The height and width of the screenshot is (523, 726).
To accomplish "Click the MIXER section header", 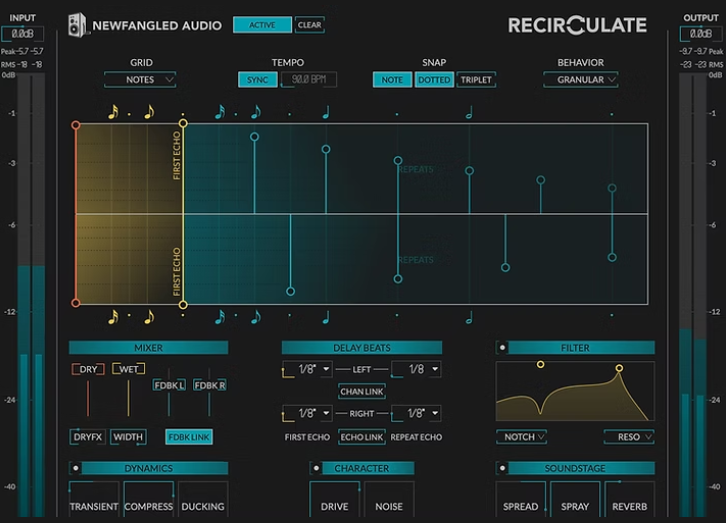I will [149, 348].
